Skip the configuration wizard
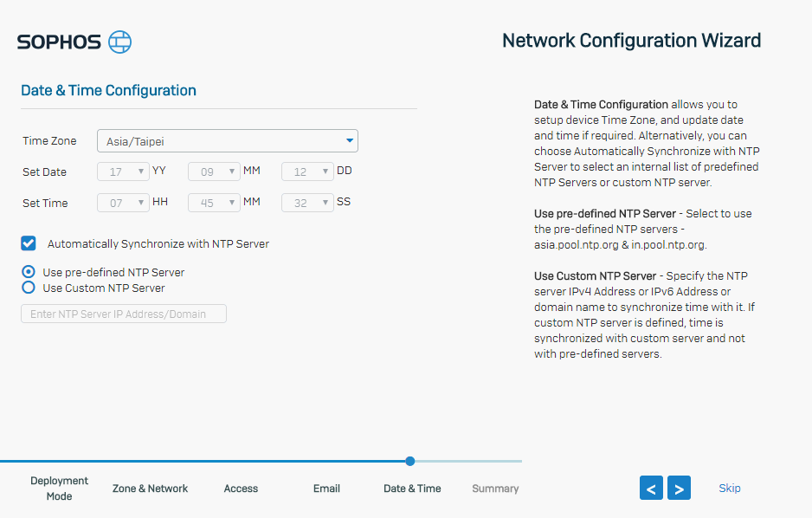The height and width of the screenshot is (518, 812). [729, 488]
